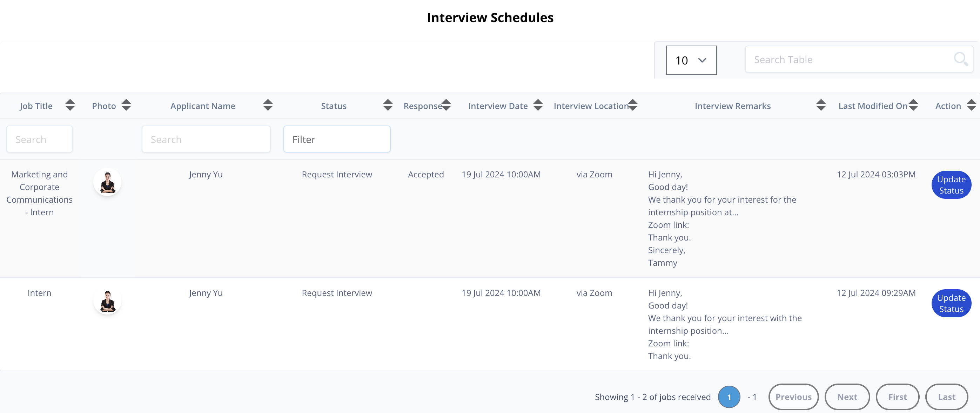980x413 pixels.
Task: Click Request Interview status in first row
Action: click(x=337, y=174)
